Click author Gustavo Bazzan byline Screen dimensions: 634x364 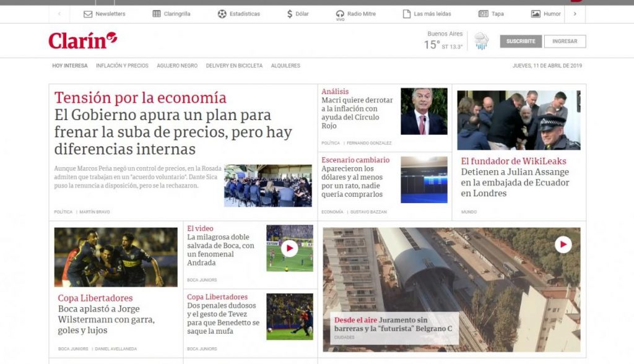click(368, 212)
